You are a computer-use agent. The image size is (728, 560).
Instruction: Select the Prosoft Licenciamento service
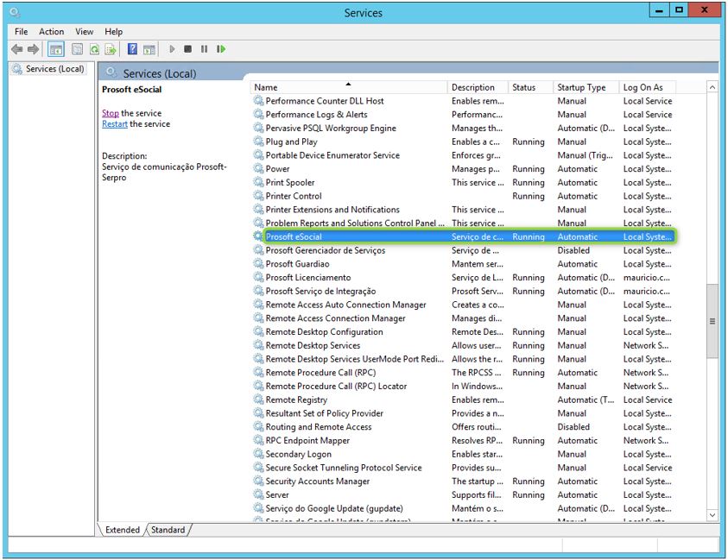[463, 278]
